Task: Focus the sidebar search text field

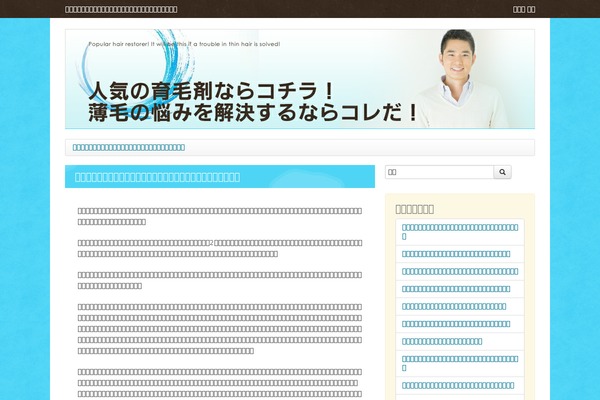Action: (x=439, y=172)
